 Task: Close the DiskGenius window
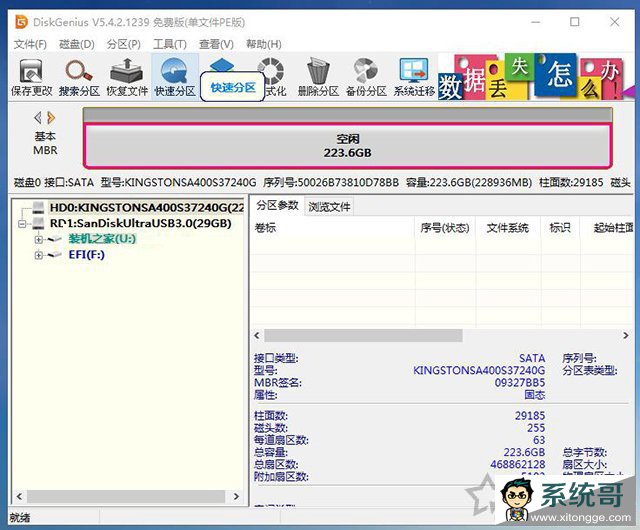[x=615, y=22]
